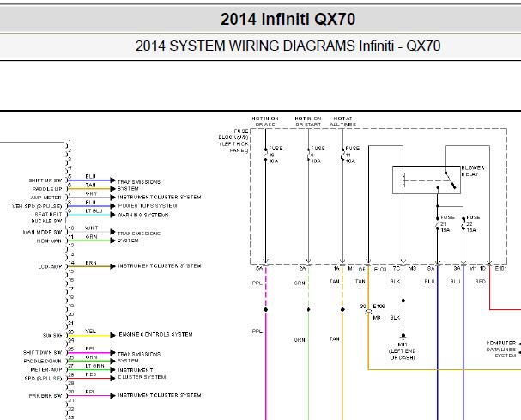Click the 'FUSE 3 10A' label

318,155
